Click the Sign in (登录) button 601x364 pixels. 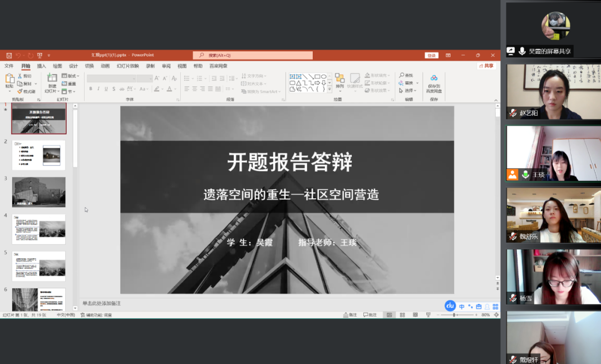[431, 55]
